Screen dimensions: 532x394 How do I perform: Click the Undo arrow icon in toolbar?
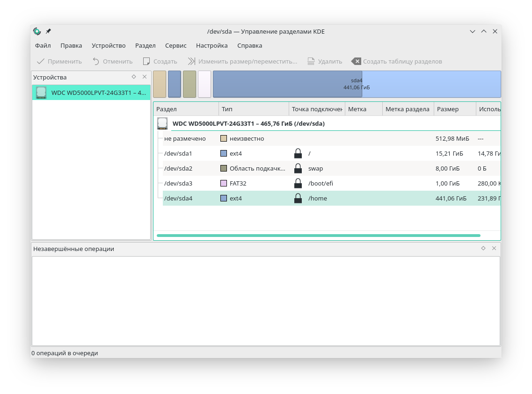96,61
